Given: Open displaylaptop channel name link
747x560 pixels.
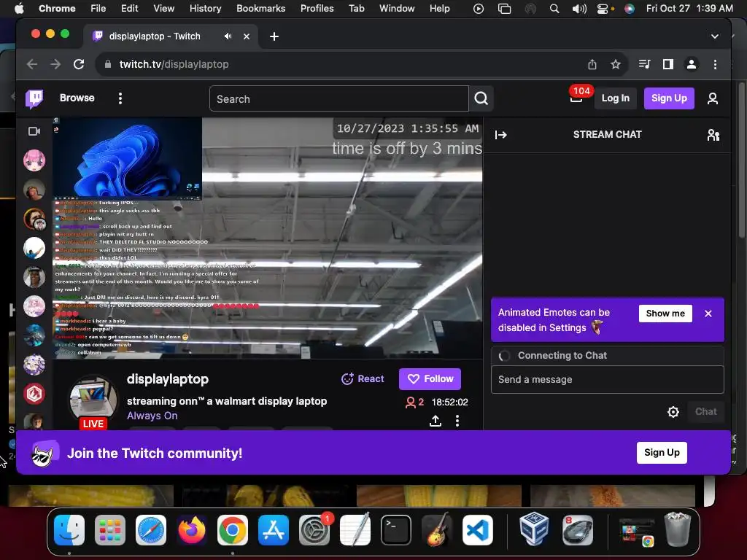Looking at the screenshot, I should (168, 379).
